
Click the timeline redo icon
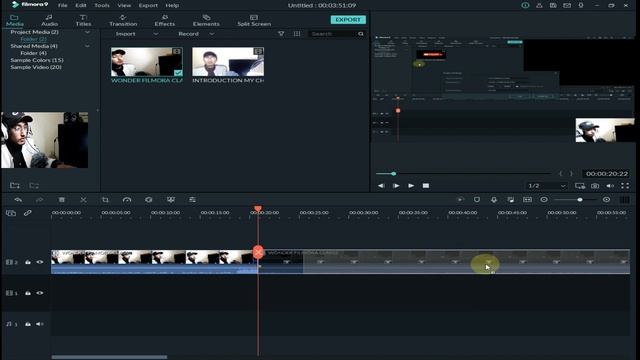40,200
